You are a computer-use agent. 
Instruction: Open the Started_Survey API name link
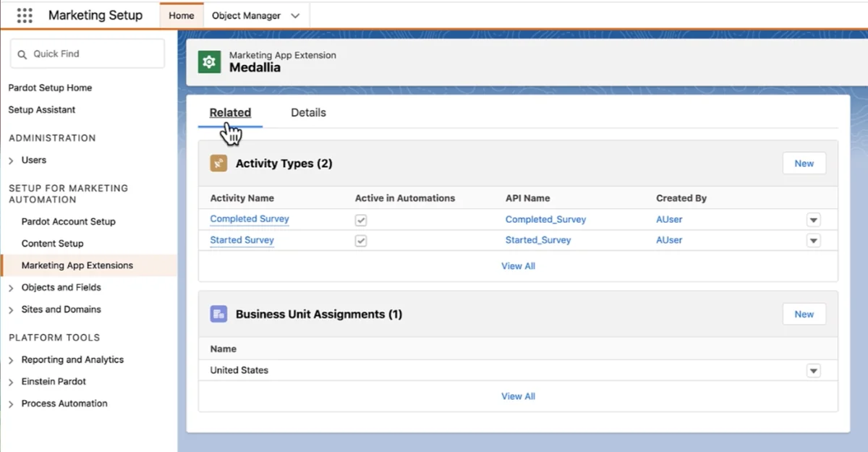pyautogui.click(x=538, y=240)
